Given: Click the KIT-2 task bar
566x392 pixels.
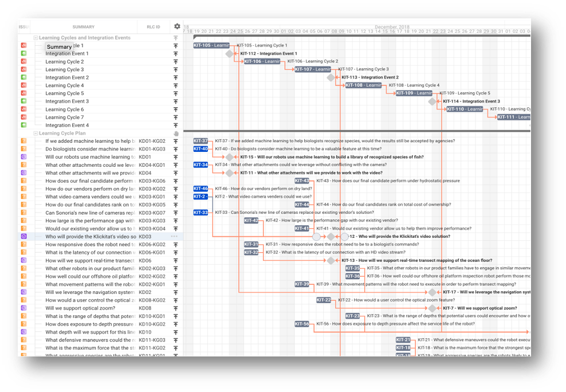Looking at the screenshot, I should tap(201, 197).
